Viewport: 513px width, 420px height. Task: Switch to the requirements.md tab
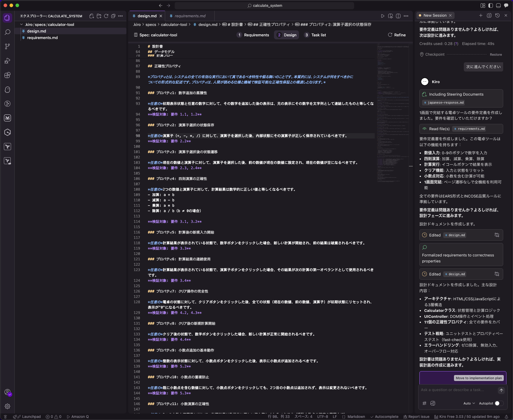pos(189,16)
